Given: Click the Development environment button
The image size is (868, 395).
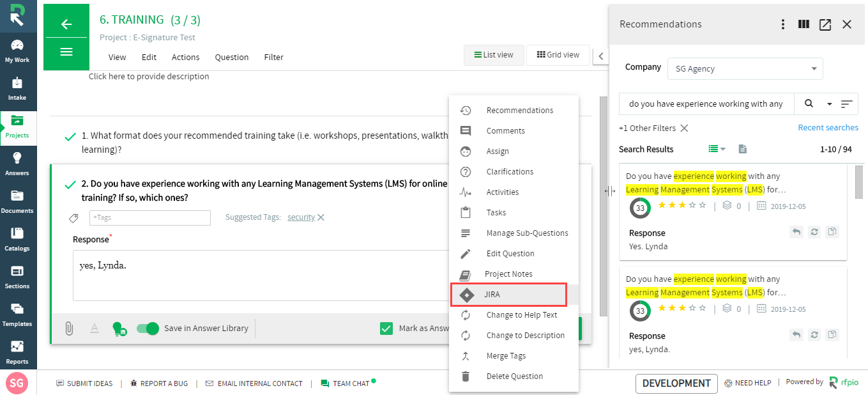Looking at the screenshot, I should (x=676, y=383).
